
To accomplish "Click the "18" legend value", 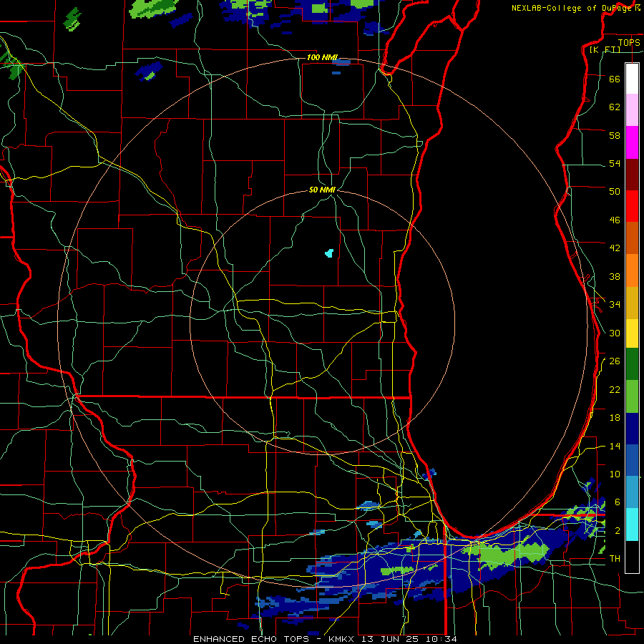I will (x=615, y=418).
